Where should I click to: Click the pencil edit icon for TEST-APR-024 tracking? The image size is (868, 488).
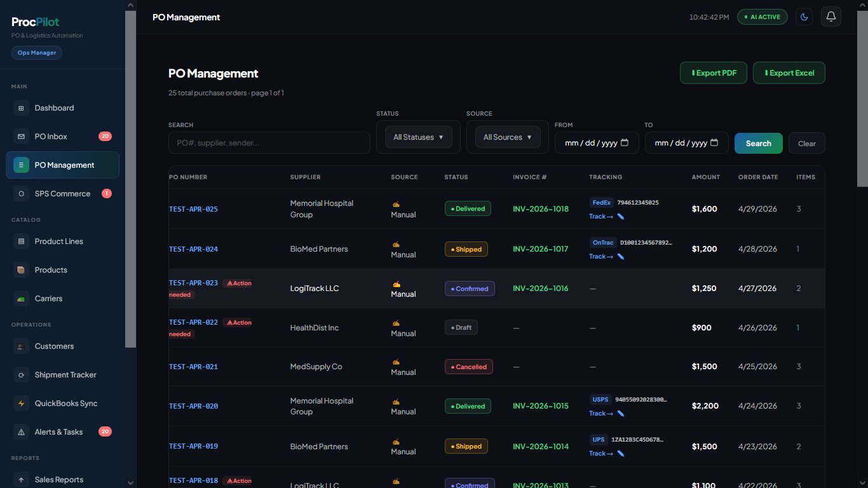click(621, 257)
